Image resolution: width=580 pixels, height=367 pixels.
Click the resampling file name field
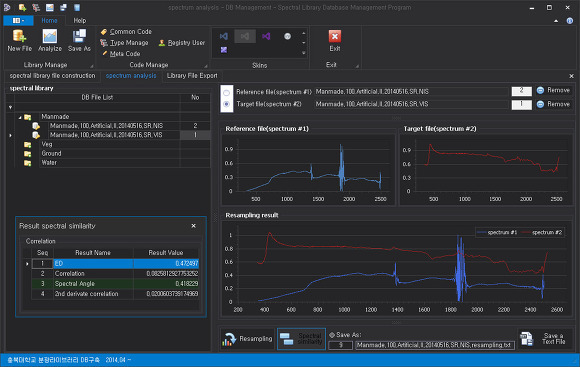(x=435, y=345)
